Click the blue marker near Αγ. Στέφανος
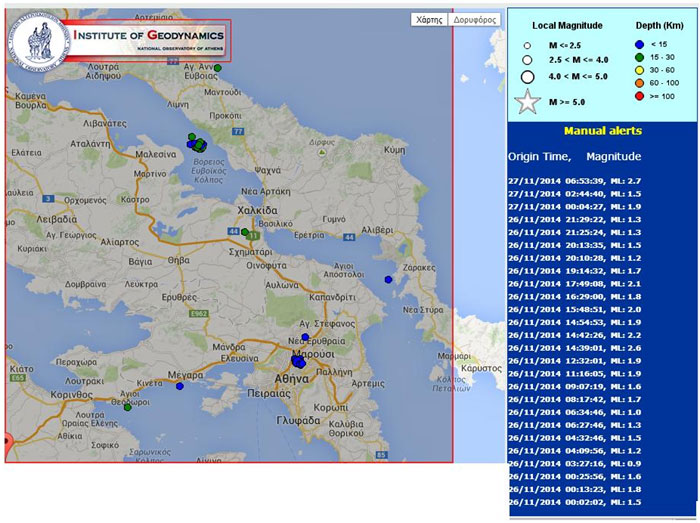Viewport: 700px width, 523px height. 306,337
